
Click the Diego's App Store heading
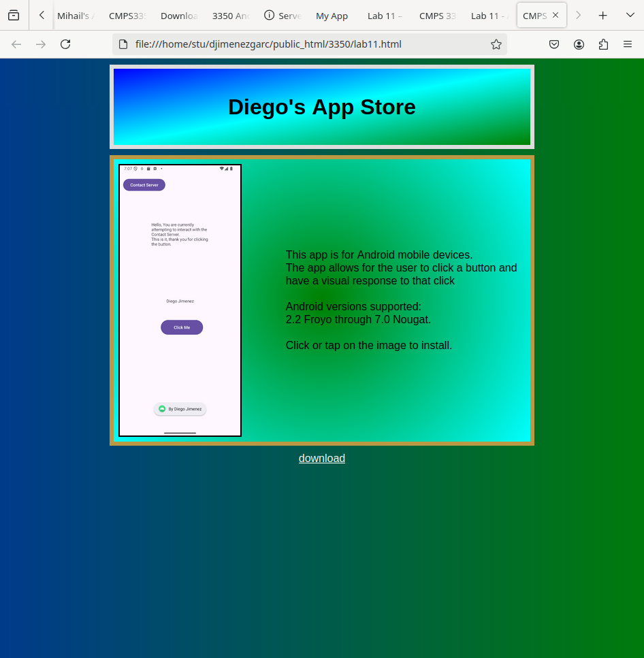click(321, 107)
